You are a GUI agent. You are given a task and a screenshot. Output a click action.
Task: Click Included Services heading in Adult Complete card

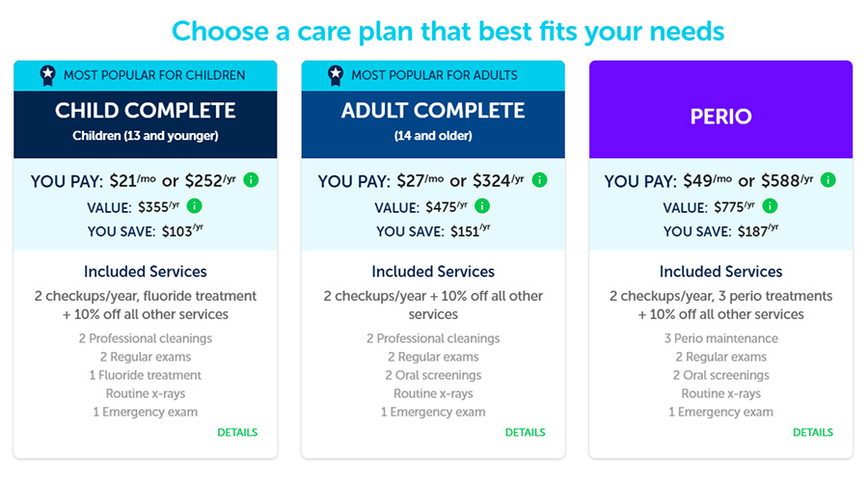click(433, 271)
